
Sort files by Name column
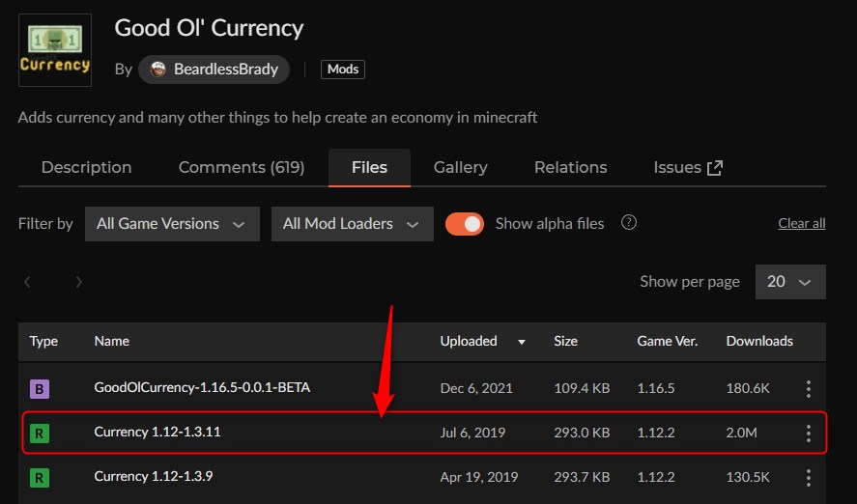[111, 341]
